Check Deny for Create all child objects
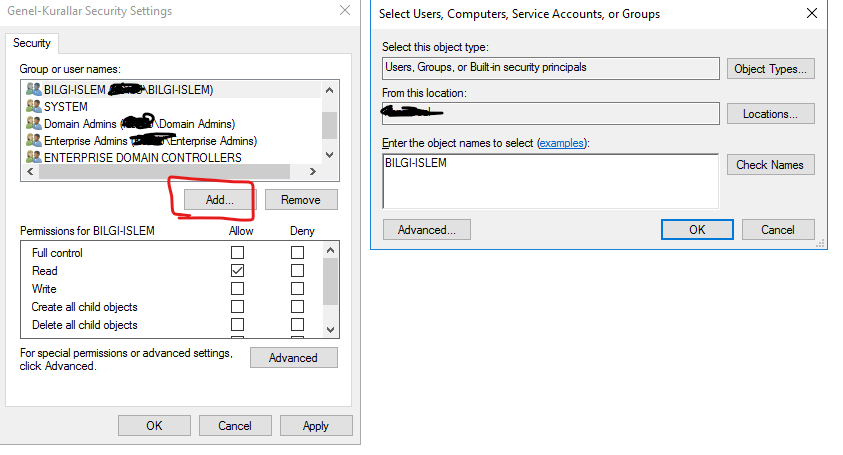 [297, 307]
